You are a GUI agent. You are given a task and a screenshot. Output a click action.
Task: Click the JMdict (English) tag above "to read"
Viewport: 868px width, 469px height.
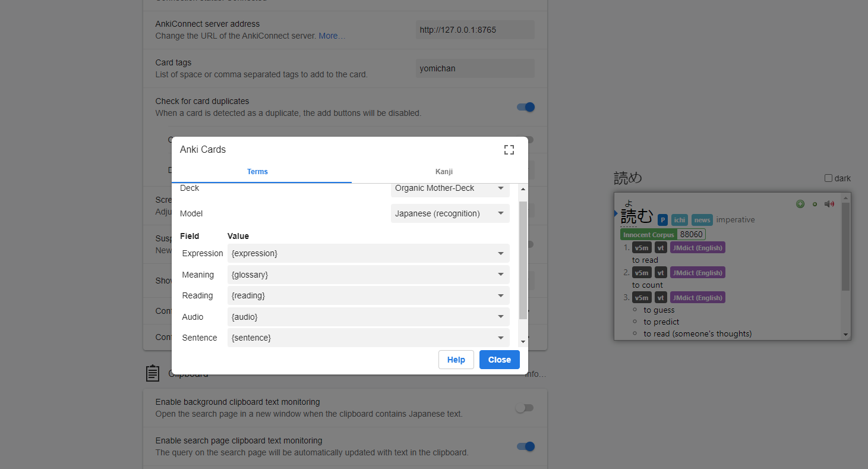[697, 248]
